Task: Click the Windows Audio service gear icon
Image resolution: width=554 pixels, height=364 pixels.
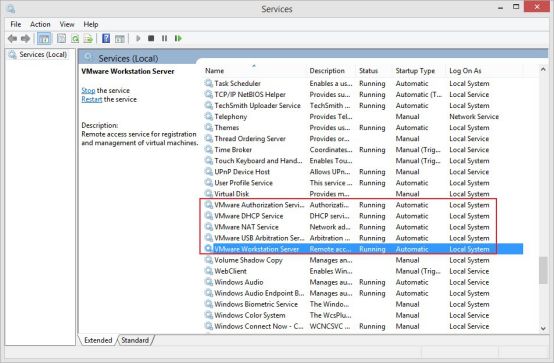Action: (x=209, y=282)
